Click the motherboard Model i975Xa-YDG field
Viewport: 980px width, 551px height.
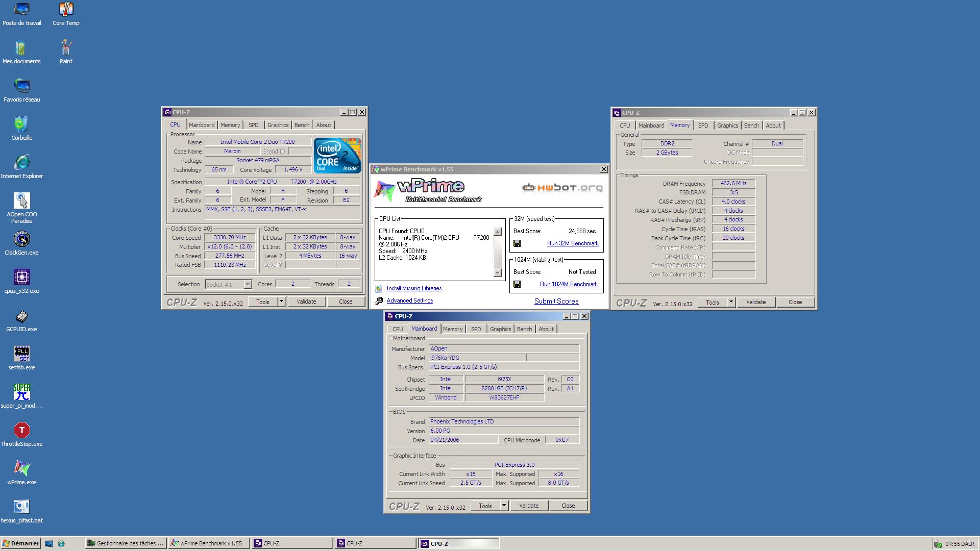[476, 358]
